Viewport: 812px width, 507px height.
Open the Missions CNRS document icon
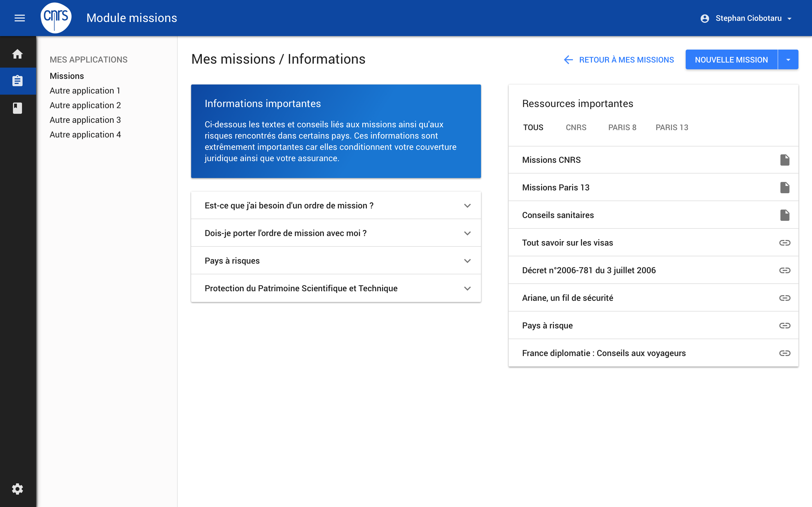tap(784, 160)
